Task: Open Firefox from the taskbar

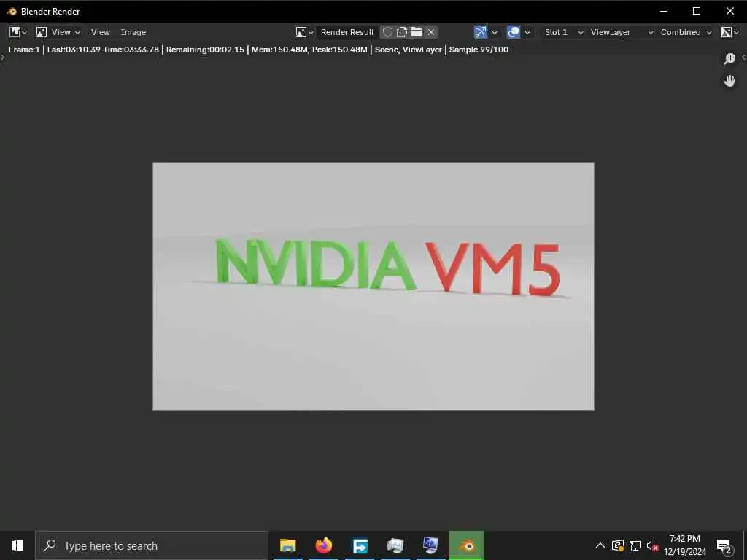Action: coord(323,545)
